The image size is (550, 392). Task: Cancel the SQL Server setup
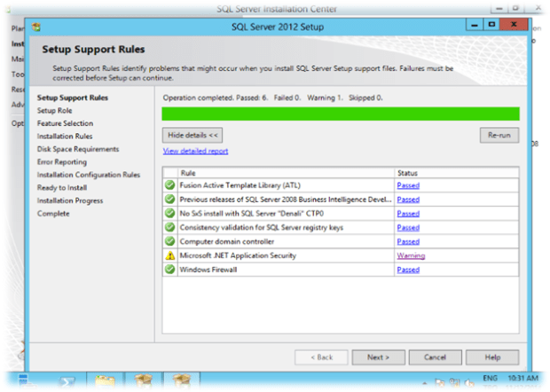coord(435,357)
